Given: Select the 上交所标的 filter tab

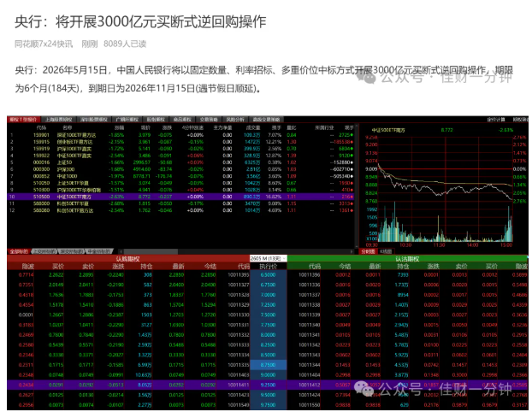Looking at the screenshot, I should [44, 251].
